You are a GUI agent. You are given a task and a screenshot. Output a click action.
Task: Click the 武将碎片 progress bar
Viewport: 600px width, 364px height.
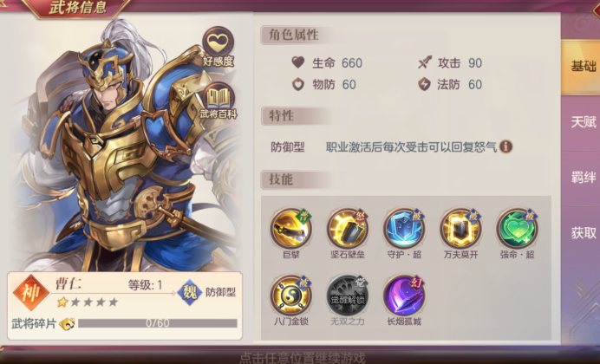(x=158, y=323)
